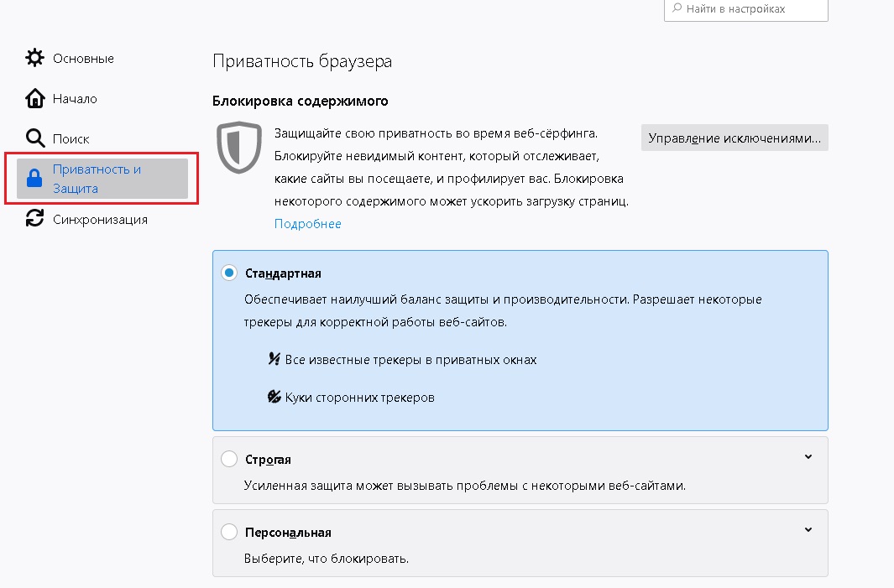
Task: Click the Персональная label text
Action: (x=288, y=532)
